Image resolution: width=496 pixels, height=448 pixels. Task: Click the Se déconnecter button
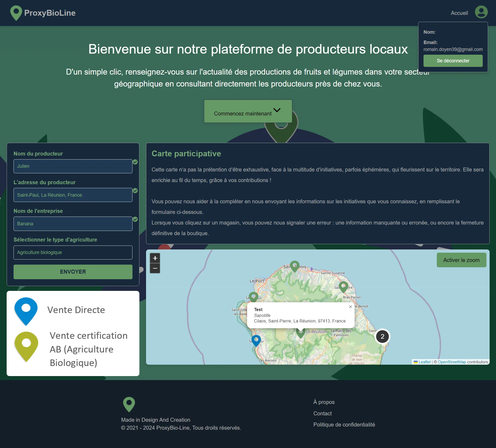coord(453,61)
